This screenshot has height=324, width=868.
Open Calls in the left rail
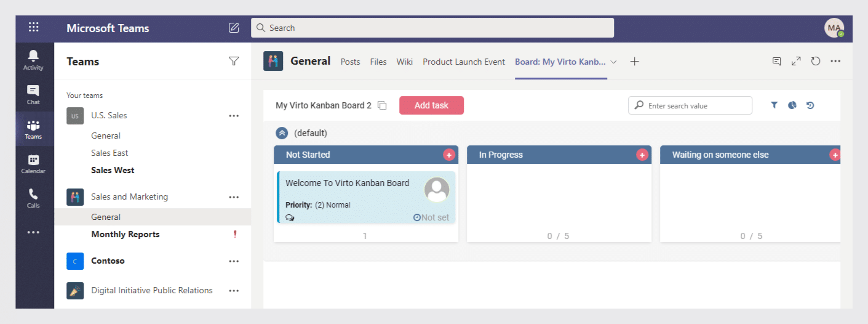tap(33, 198)
